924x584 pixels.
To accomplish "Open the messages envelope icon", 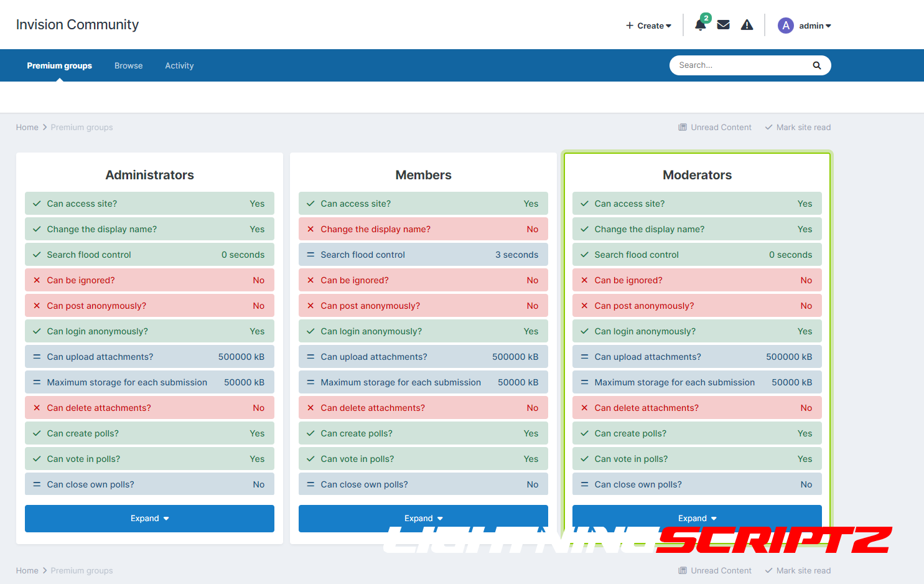I will click(723, 25).
